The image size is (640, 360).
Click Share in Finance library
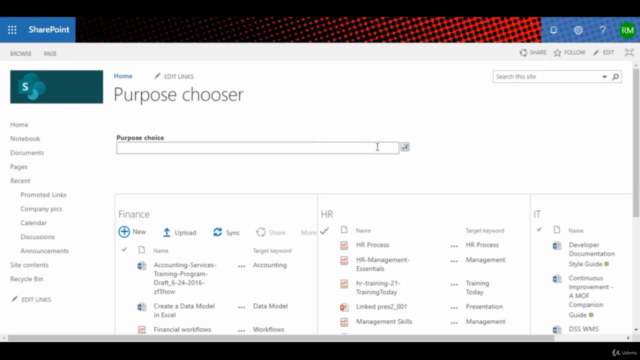coord(271,232)
